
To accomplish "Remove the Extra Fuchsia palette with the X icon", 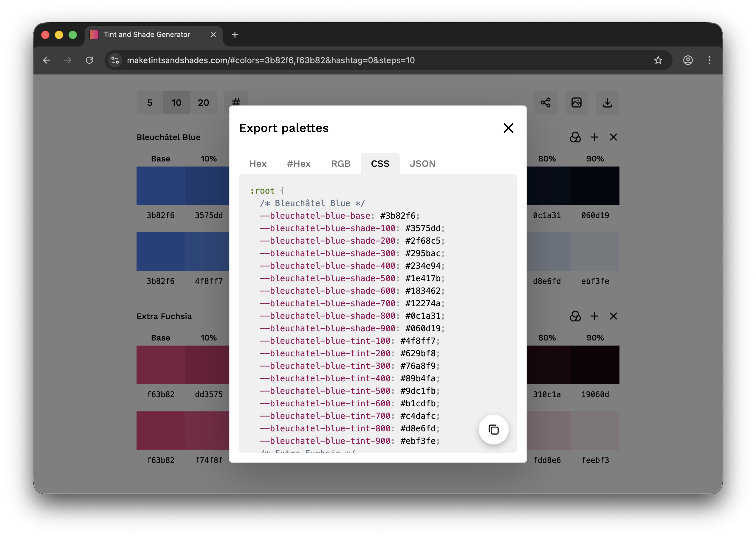I will (x=614, y=316).
